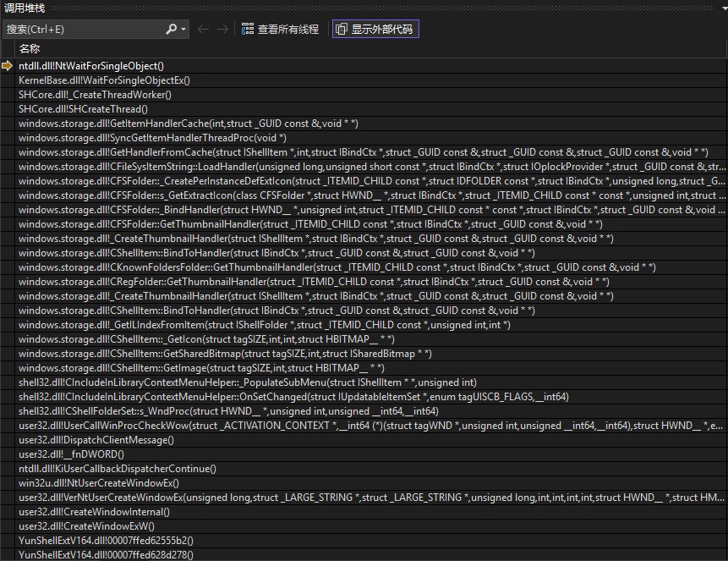This screenshot has width=728, height=561.
Task: Focus the 搜索(Ctrl+E) search box
Action: pos(83,30)
